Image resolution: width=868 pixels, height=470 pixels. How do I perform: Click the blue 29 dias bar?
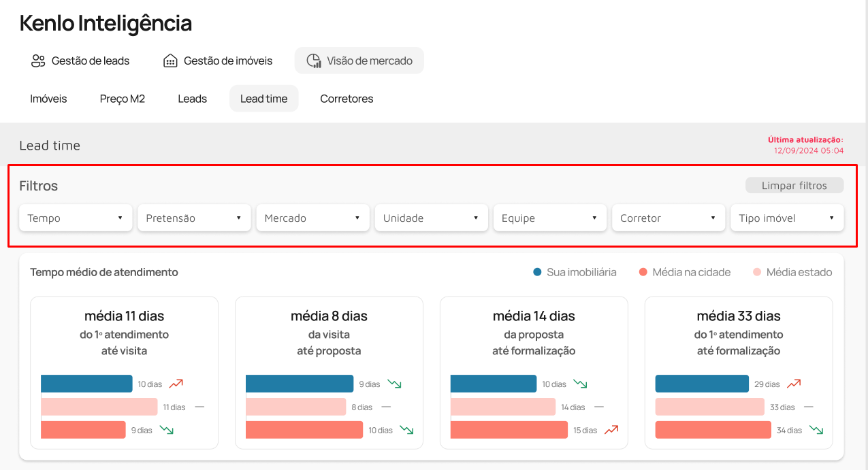(x=702, y=384)
